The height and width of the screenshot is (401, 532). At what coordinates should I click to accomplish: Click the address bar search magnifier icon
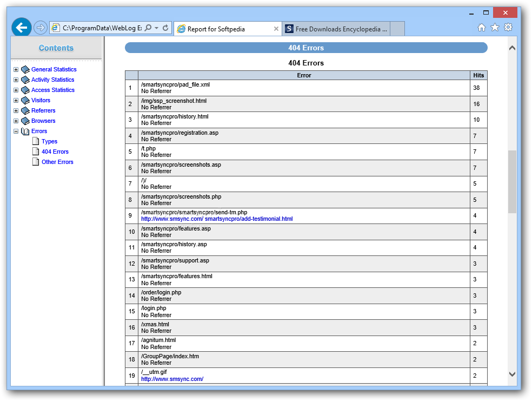(x=148, y=28)
